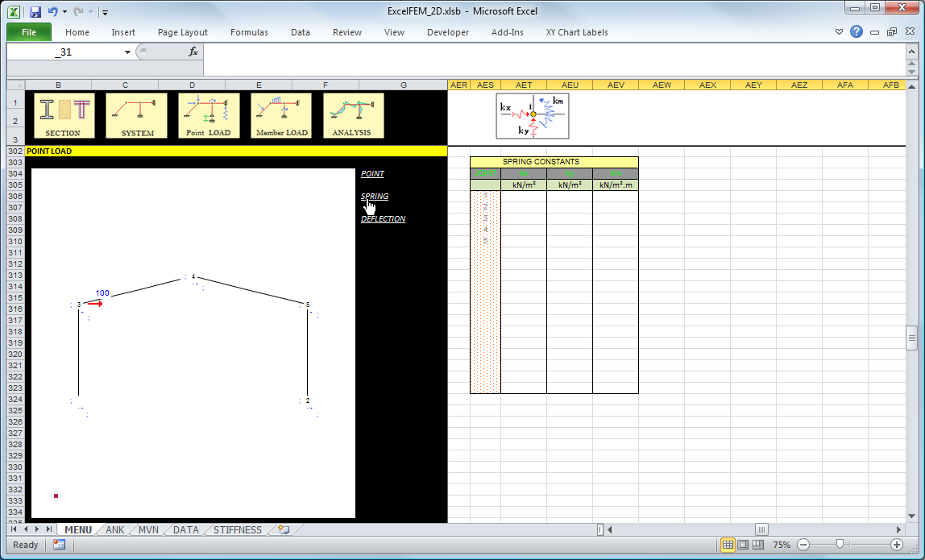Image resolution: width=925 pixels, height=560 pixels.
Task: Click the 75% zoom level
Action: tap(782, 545)
